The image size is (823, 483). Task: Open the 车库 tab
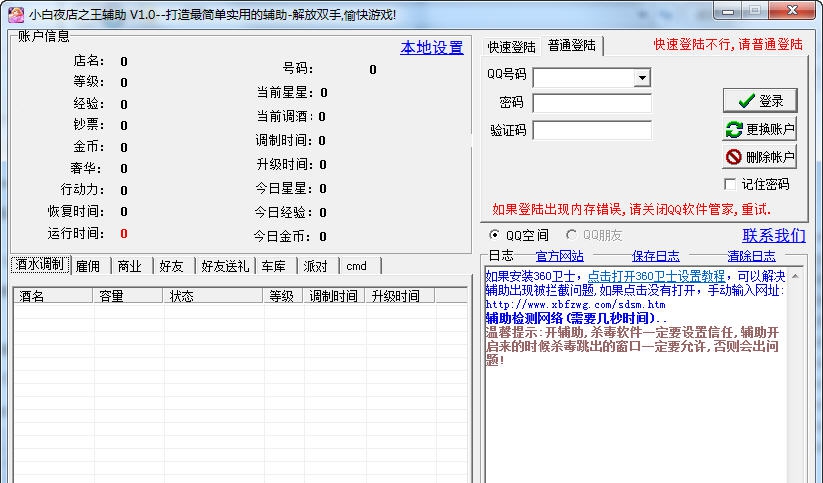[x=273, y=266]
